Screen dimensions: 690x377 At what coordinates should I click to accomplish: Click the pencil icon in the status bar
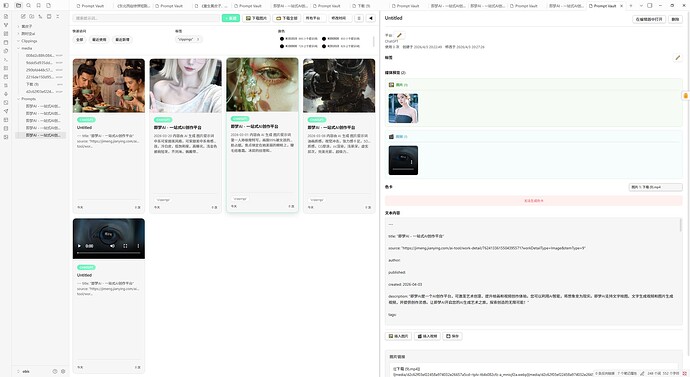coord(642,373)
